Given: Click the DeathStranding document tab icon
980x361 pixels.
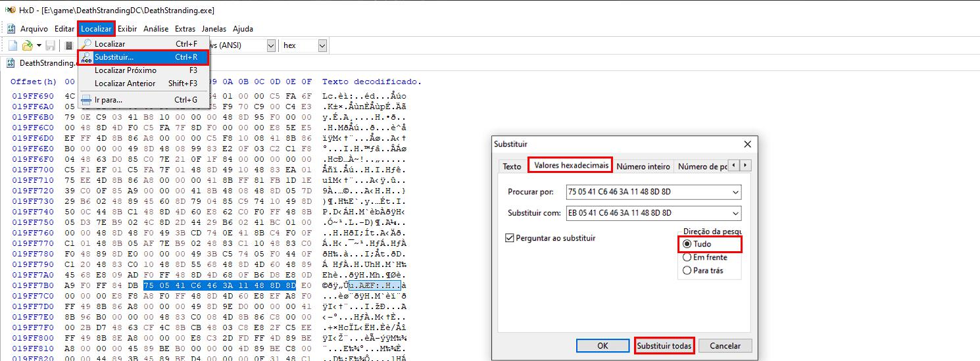Looking at the screenshot, I should (11, 63).
